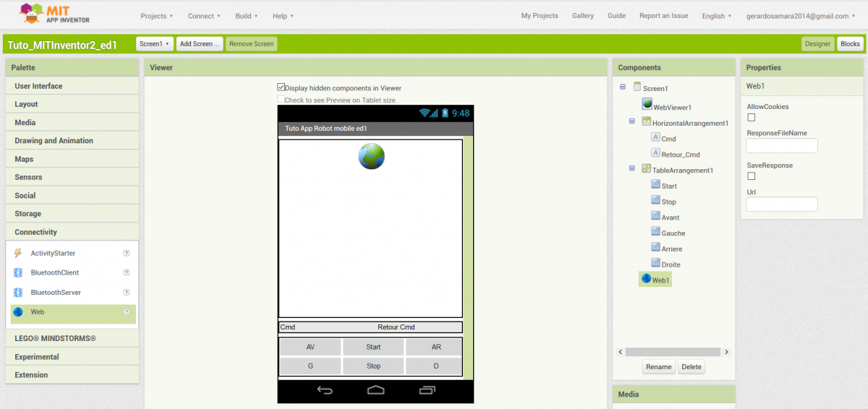
Task: Click the Arriere button icon in tree
Action: click(655, 247)
